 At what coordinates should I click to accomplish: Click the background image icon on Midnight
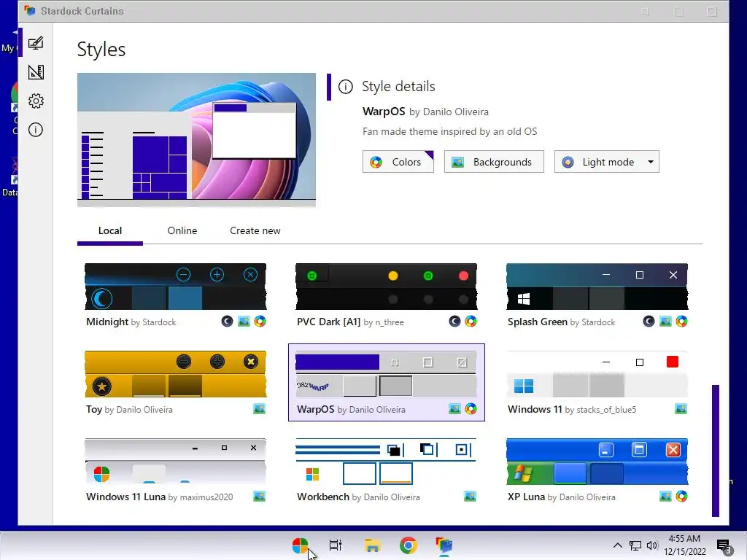(x=244, y=322)
